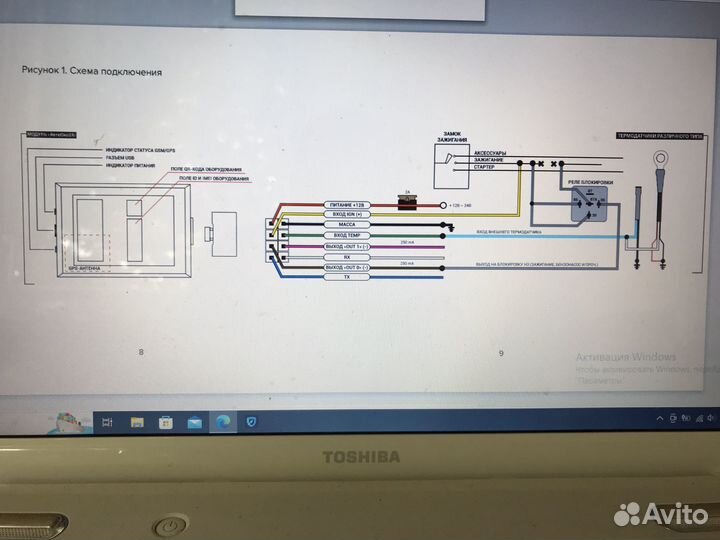720x540 pixels.
Task: Click the "МАССА" wire label
Action: [347, 226]
